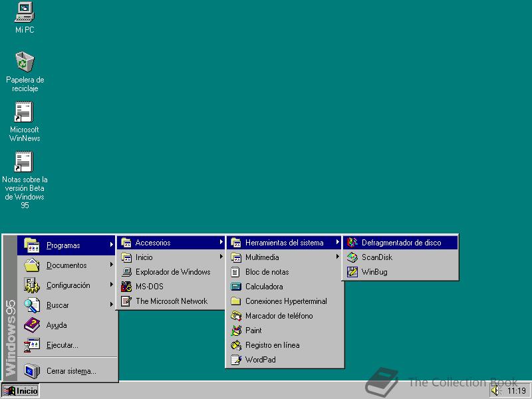This screenshot has width=532, height=399.
Task: Click the Bloc de notas label
Action: [267, 272]
